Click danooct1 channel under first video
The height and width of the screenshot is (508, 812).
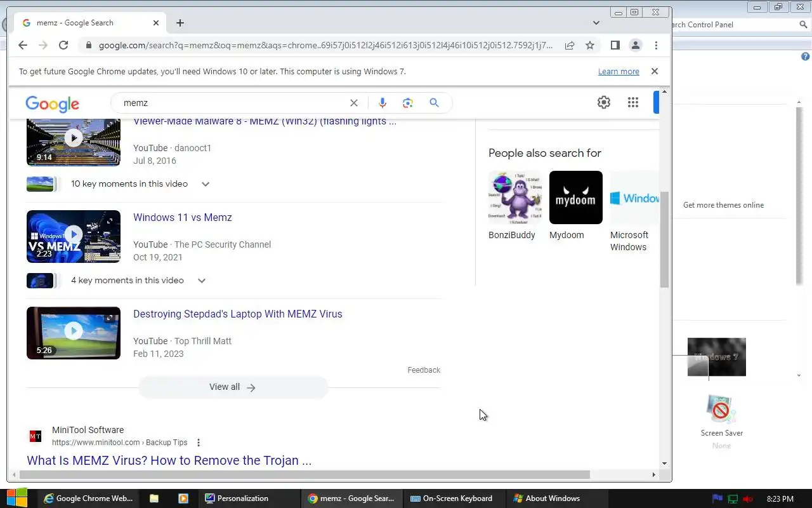pyautogui.click(x=193, y=148)
